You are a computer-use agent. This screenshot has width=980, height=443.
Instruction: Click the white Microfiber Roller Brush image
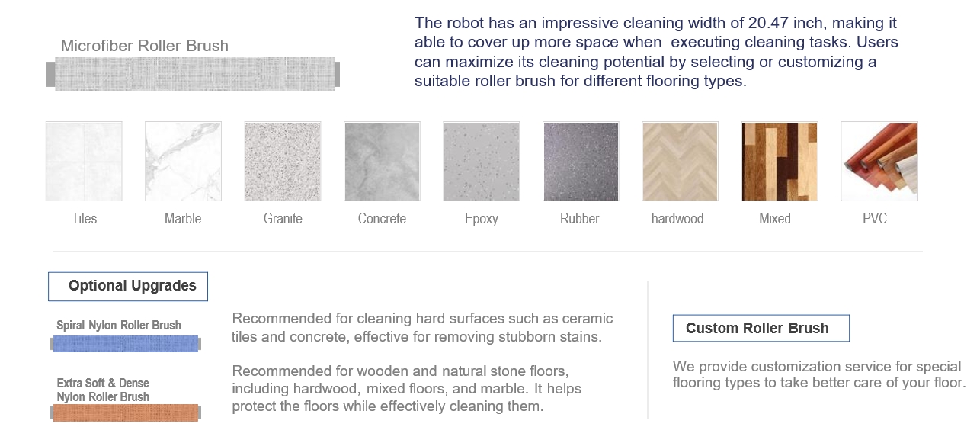point(194,74)
